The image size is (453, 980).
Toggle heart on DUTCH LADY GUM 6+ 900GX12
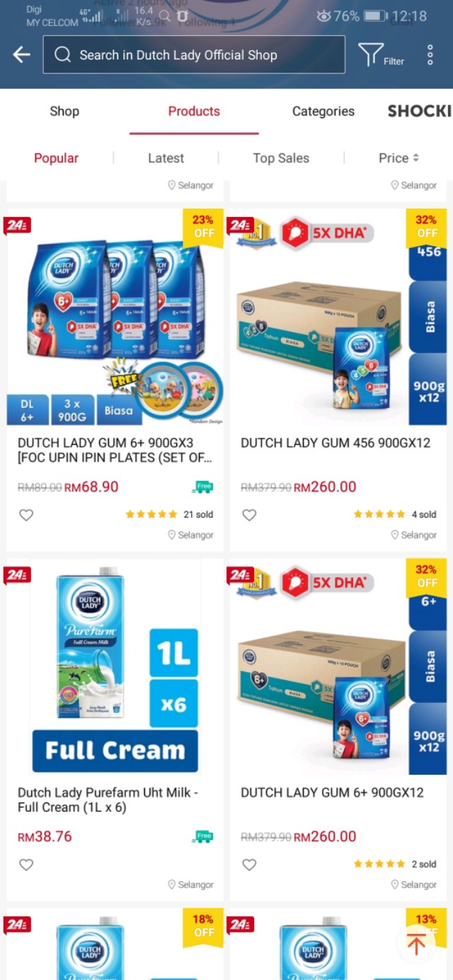coord(249,864)
